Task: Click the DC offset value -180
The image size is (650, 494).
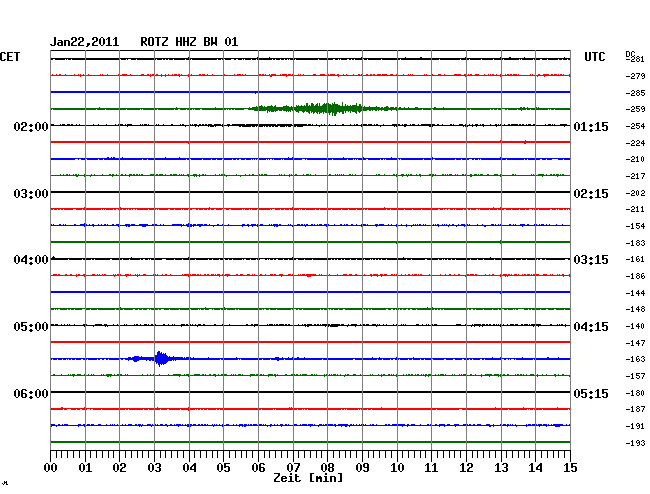Action: (635, 393)
